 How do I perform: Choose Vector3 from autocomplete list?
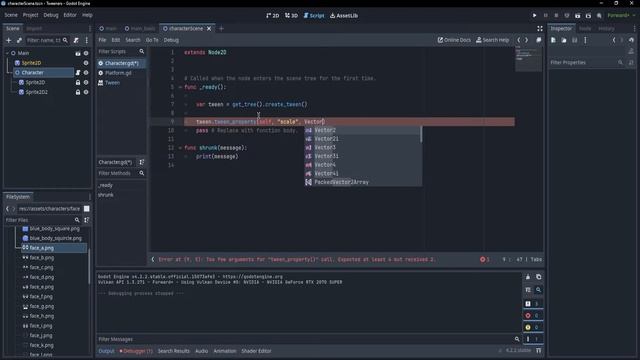click(x=363, y=147)
